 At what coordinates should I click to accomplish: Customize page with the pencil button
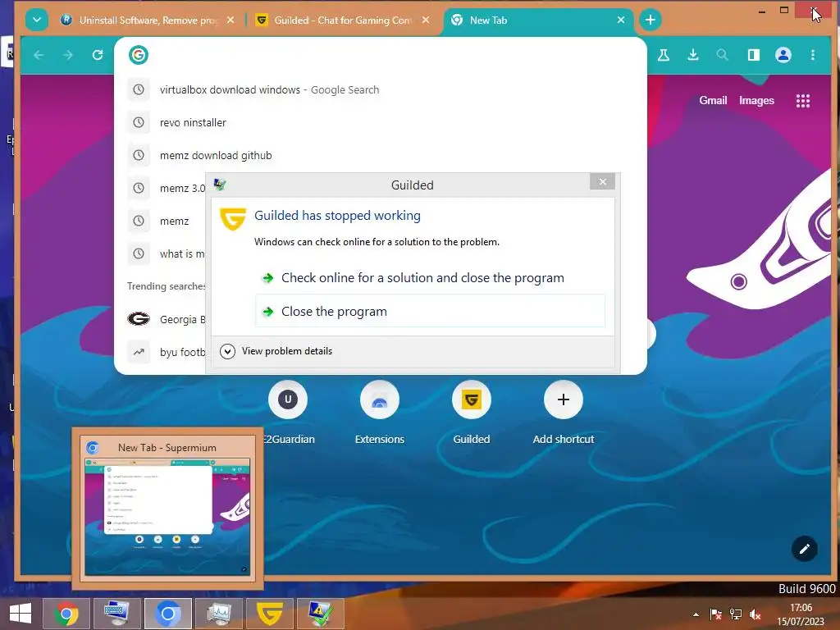click(804, 548)
